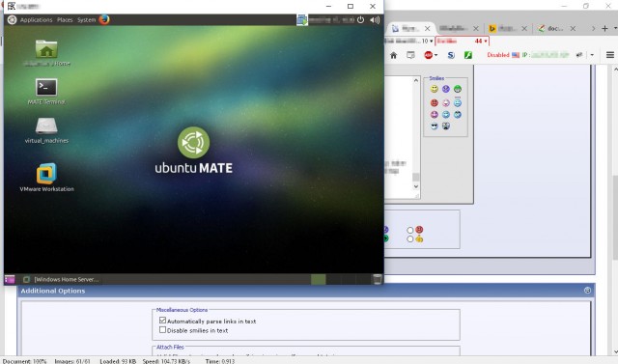
Task: Expand the font size 44 dropdown
Action: [486, 41]
